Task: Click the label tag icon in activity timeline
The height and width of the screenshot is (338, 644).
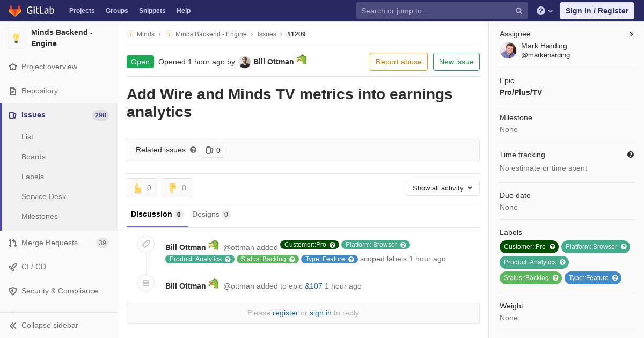Action: pyautogui.click(x=146, y=244)
